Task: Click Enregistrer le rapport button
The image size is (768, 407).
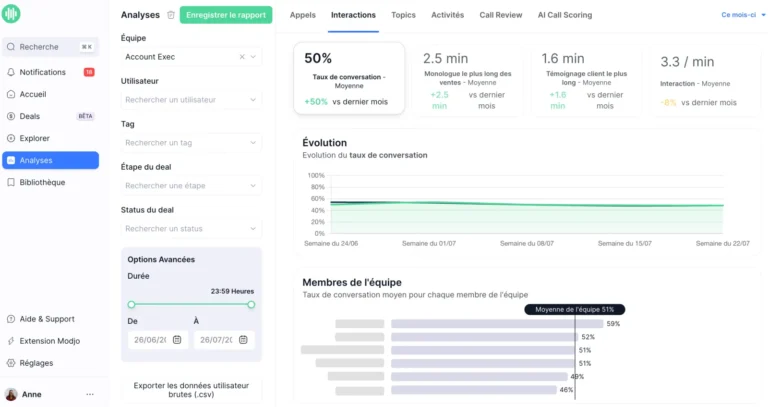Action: point(226,15)
